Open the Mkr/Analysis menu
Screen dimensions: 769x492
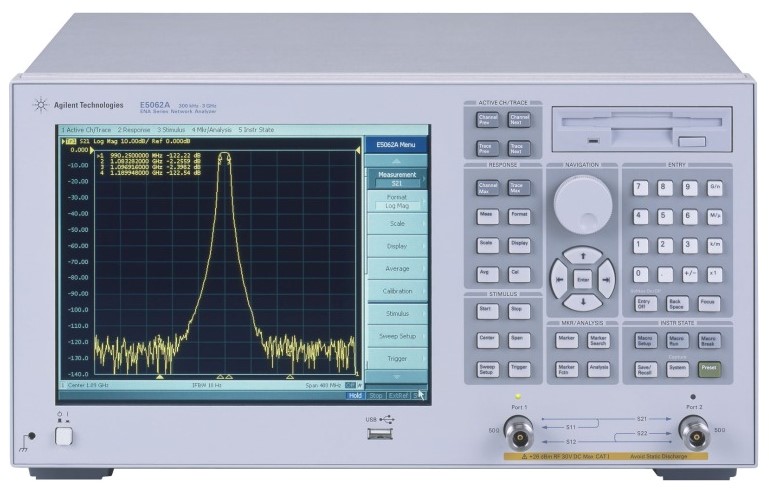[211, 130]
